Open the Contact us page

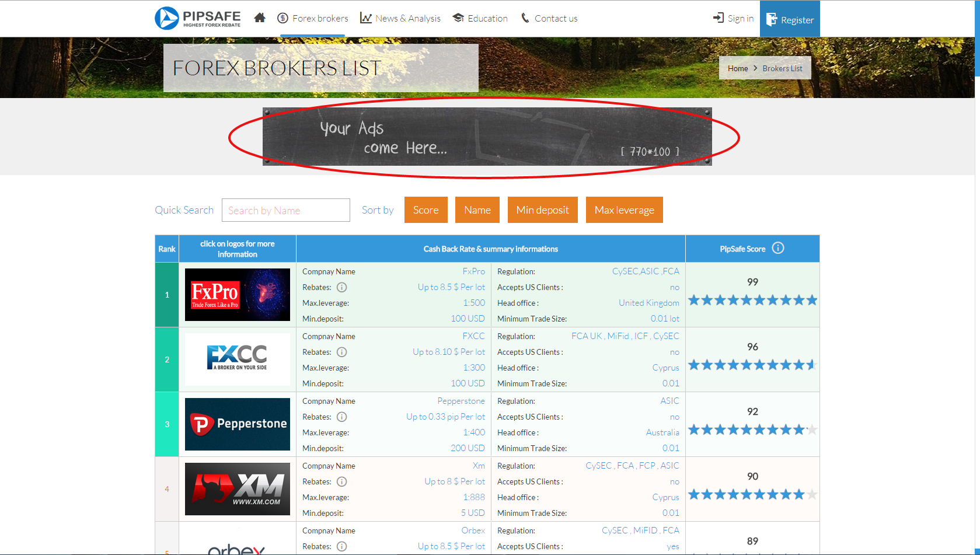549,18
